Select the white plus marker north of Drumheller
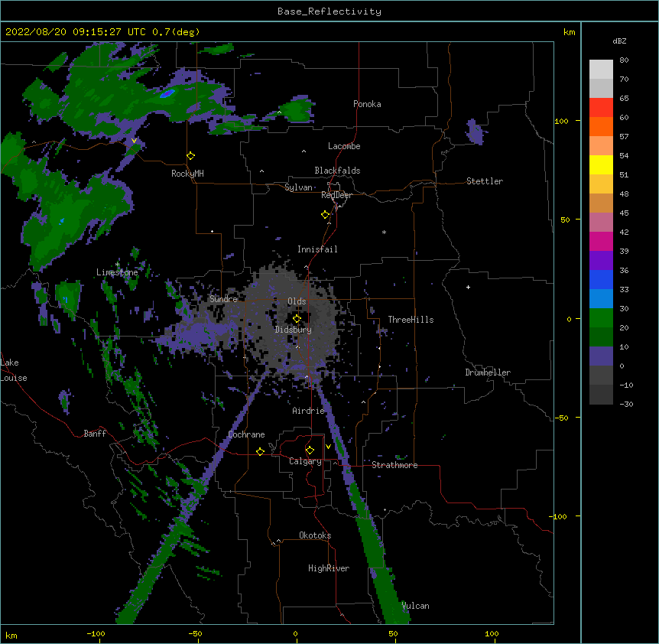 click(468, 287)
